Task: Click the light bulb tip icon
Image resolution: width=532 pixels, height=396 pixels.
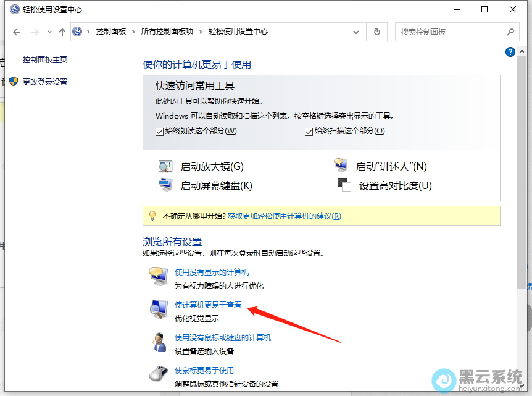Action: coord(152,216)
